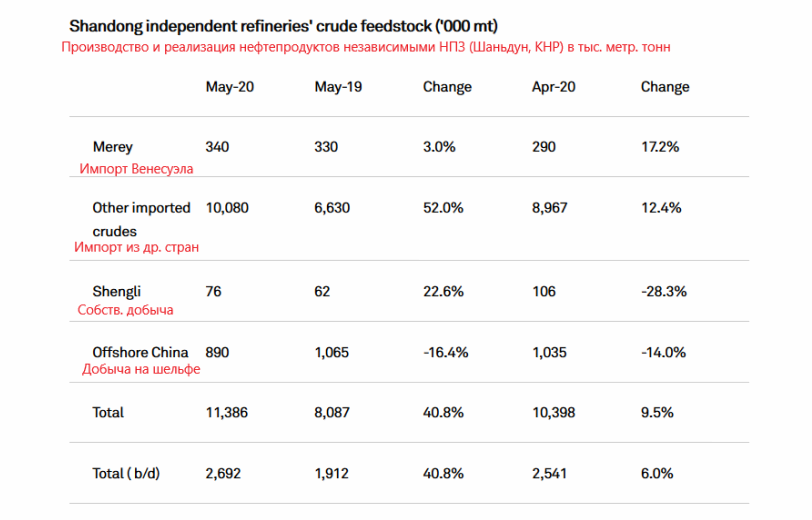The width and height of the screenshot is (812, 520).
Task: Click the 1,065 value for Offshore China
Action: pos(334,352)
